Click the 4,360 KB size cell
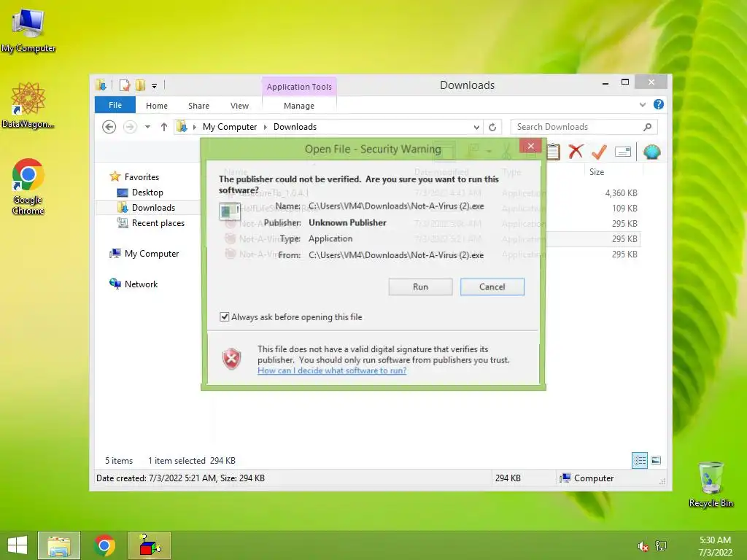 click(622, 192)
